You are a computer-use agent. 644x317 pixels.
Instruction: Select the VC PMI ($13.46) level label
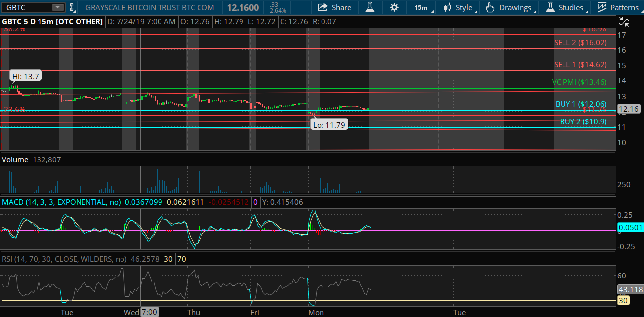pos(579,82)
